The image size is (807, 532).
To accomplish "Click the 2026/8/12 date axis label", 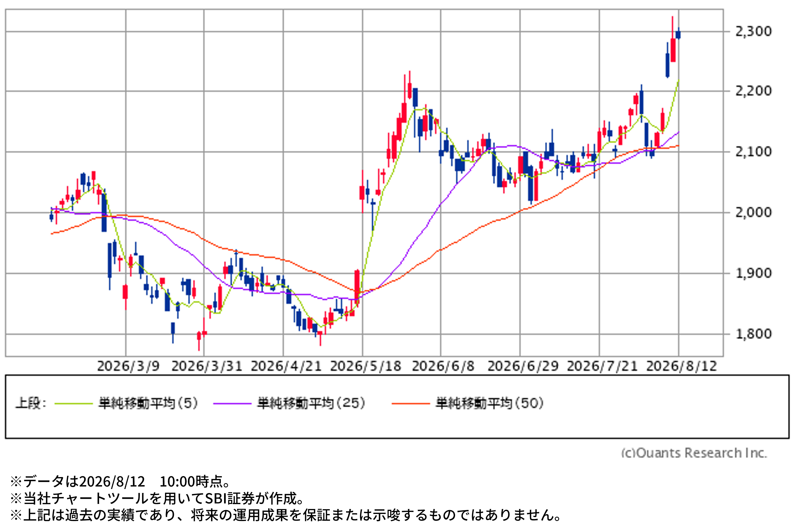I will click(x=681, y=366).
